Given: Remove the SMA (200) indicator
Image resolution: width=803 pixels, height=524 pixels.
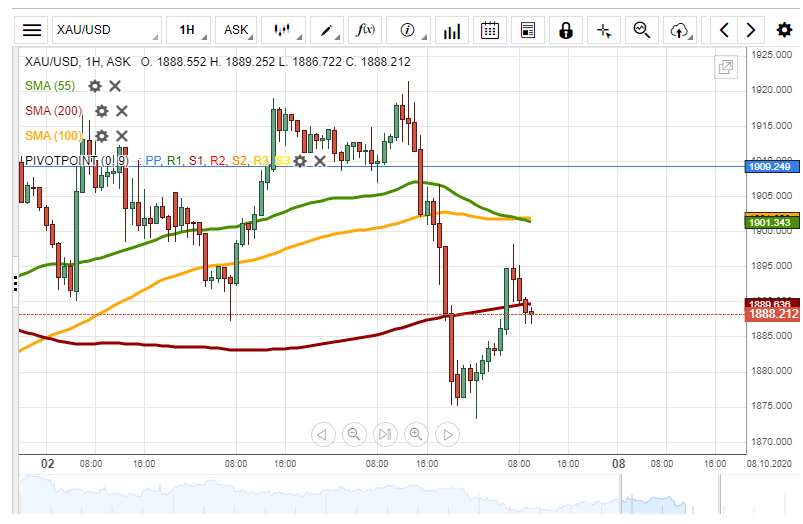Looking at the screenshot, I should (121, 111).
